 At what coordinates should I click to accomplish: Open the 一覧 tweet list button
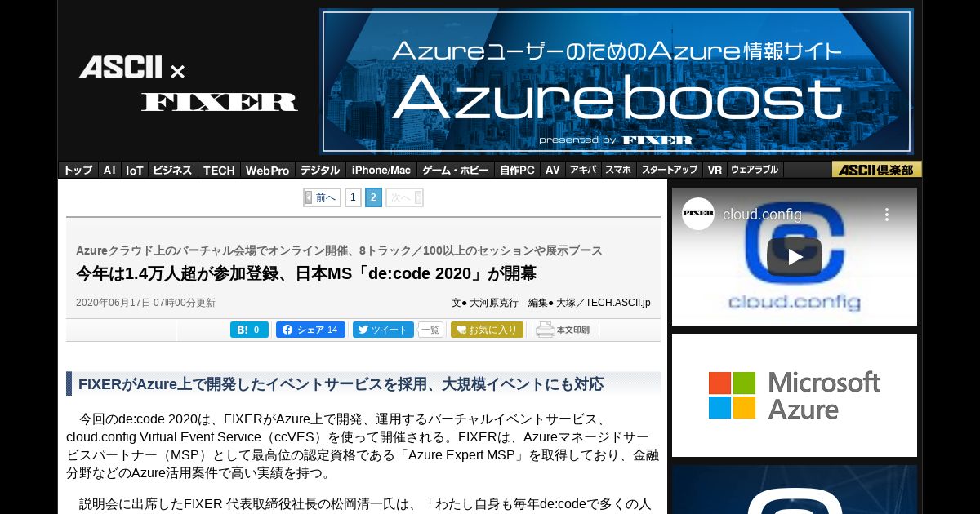click(430, 330)
